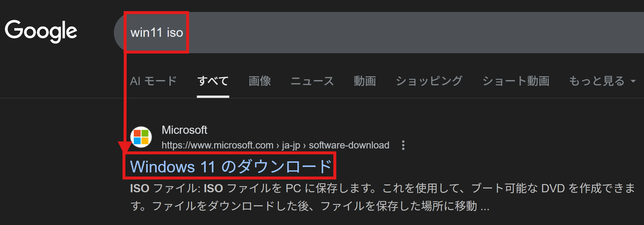Click the arrow beside もっと見る

(633, 81)
